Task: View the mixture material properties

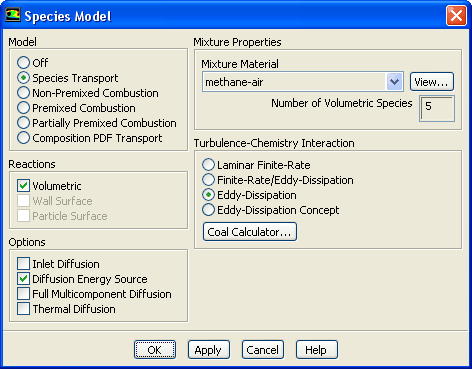Action: pyautogui.click(x=432, y=82)
